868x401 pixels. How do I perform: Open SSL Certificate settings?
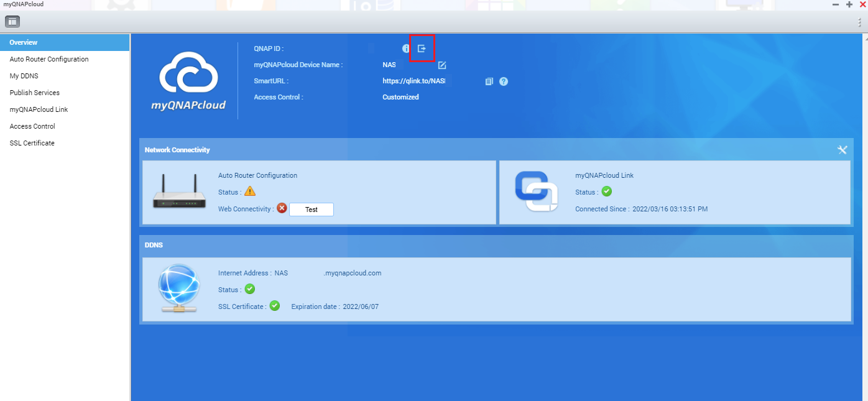[32, 143]
